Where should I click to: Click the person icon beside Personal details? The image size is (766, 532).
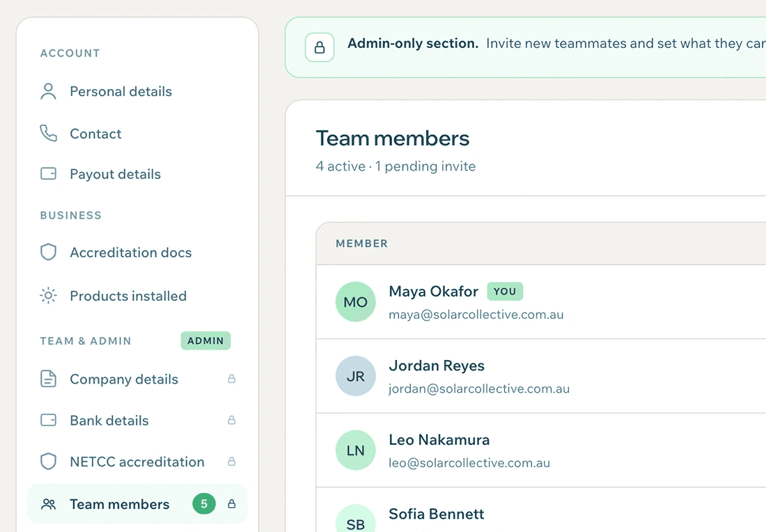tap(48, 91)
